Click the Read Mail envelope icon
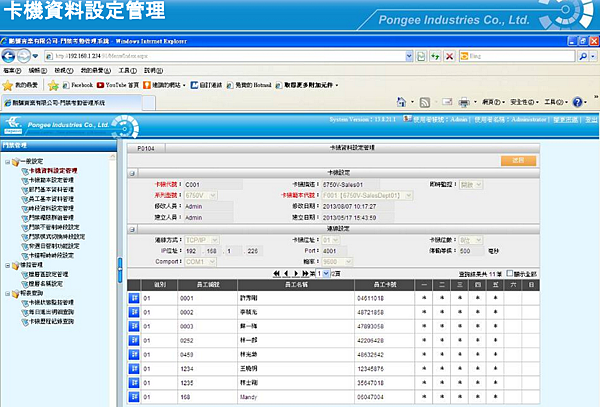Image resolution: width=600 pixels, height=407 pixels. tap(447, 102)
